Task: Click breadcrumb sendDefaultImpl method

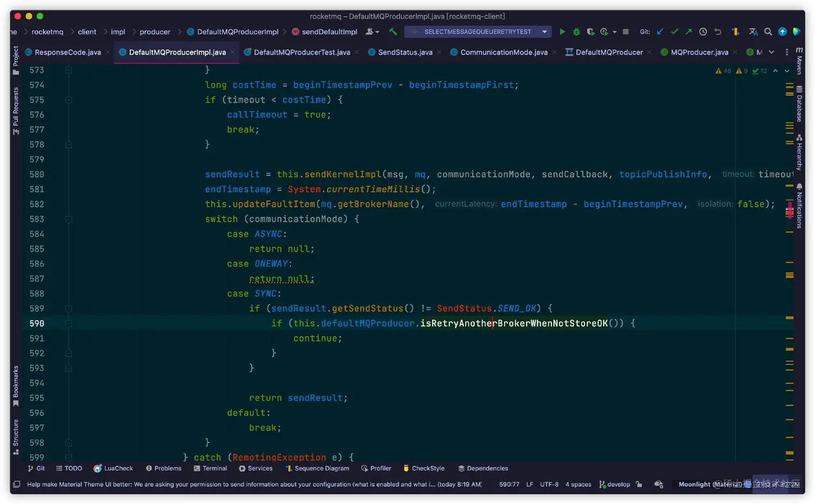Action: click(x=324, y=32)
